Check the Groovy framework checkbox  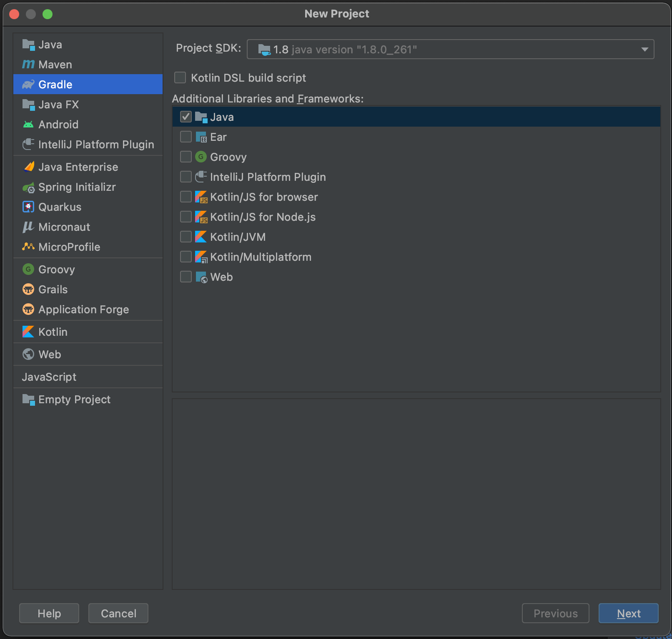(186, 157)
